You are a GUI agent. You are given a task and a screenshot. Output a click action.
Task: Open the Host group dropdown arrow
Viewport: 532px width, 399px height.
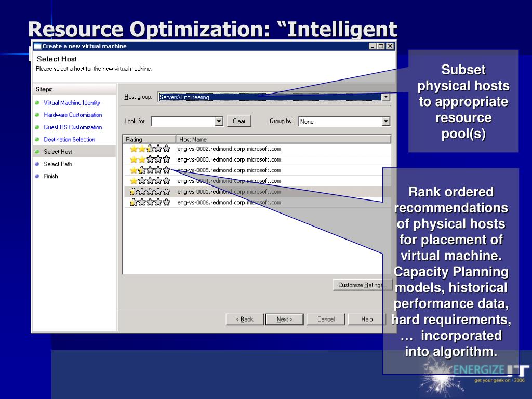(x=386, y=97)
